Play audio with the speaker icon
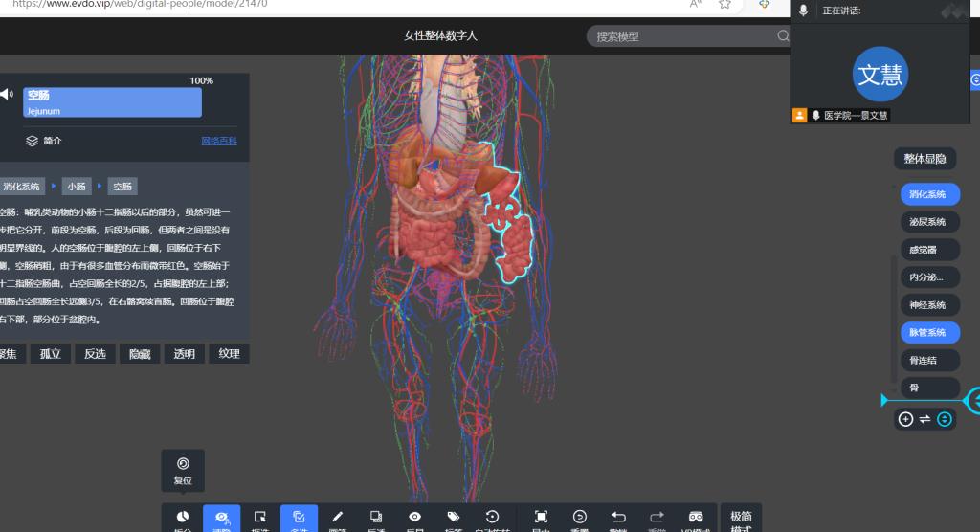Image resolution: width=980 pixels, height=532 pixels. (7, 94)
